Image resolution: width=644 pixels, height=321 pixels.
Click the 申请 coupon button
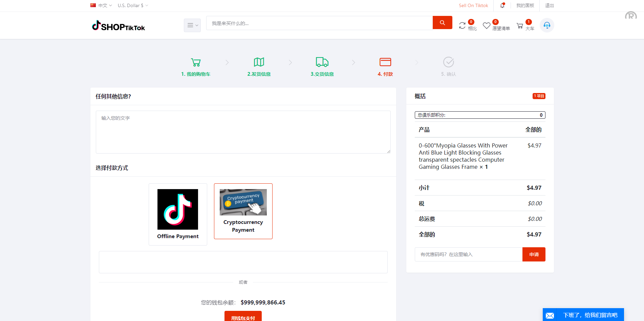pyautogui.click(x=534, y=254)
